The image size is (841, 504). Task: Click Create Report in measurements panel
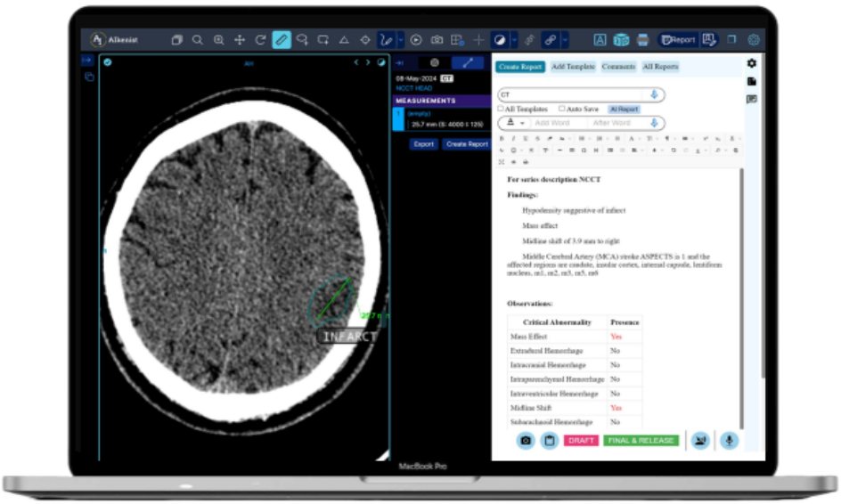[467, 144]
